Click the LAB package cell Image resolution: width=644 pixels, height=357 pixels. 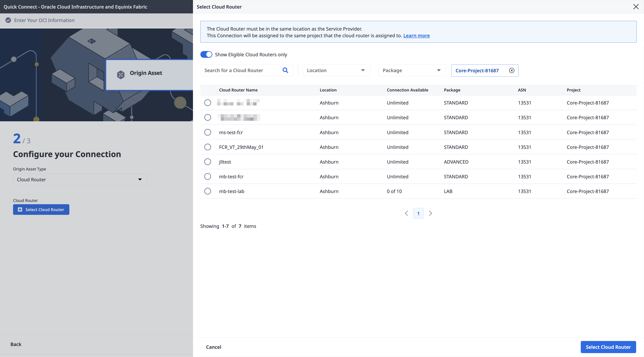(x=448, y=191)
